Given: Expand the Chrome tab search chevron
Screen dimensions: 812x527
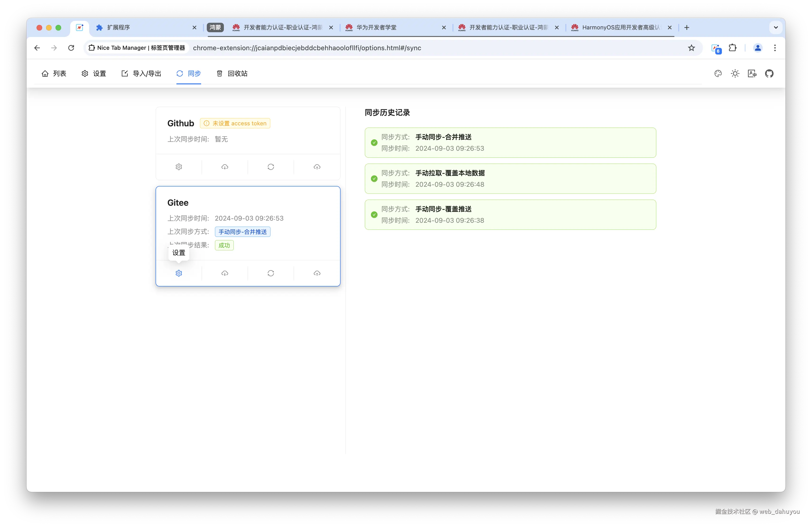Looking at the screenshot, I should tap(775, 28).
